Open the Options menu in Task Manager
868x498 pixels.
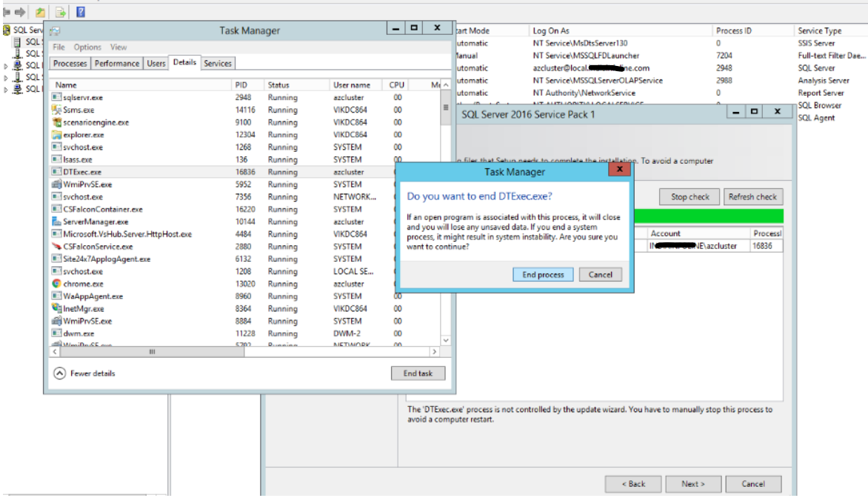point(87,47)
